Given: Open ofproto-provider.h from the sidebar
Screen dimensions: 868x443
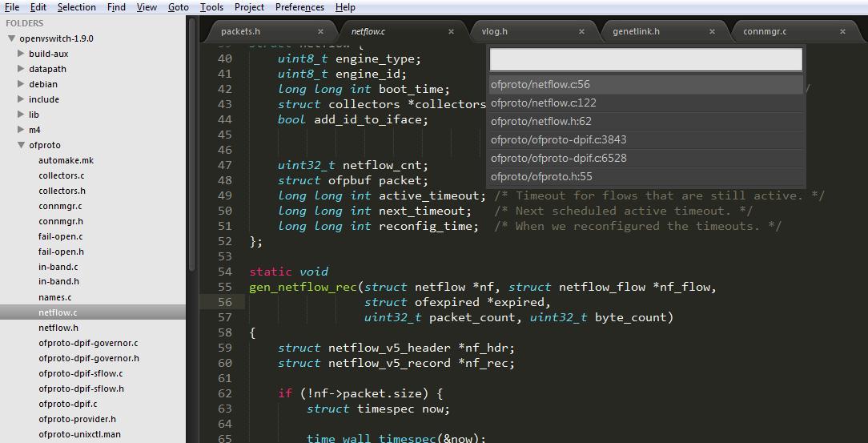Looking at the screenshot, I should [x=77, y=419].
